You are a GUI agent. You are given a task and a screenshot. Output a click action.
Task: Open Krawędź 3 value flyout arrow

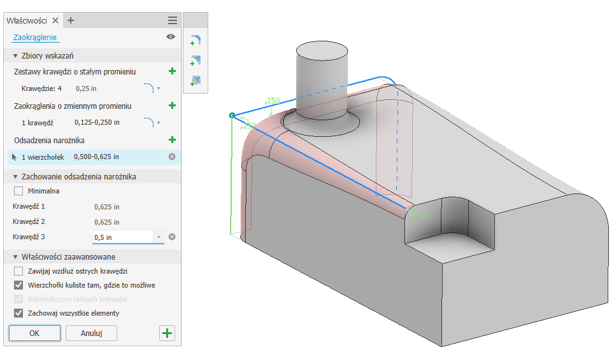click(159, 237)
